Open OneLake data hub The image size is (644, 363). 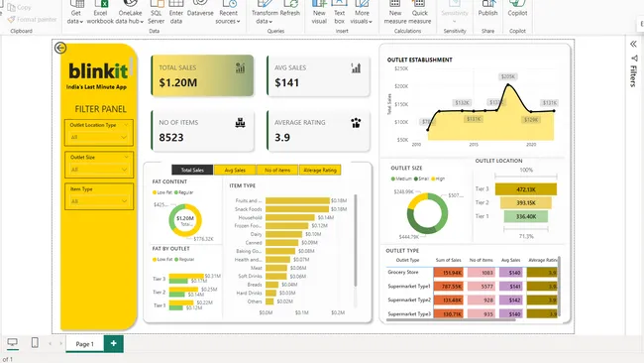(x=130, y=12)
